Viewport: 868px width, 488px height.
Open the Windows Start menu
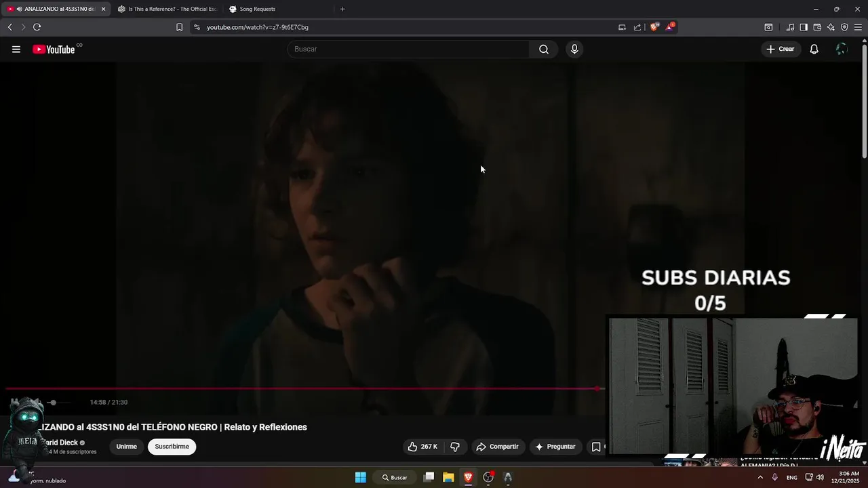(x=361, y=477)
